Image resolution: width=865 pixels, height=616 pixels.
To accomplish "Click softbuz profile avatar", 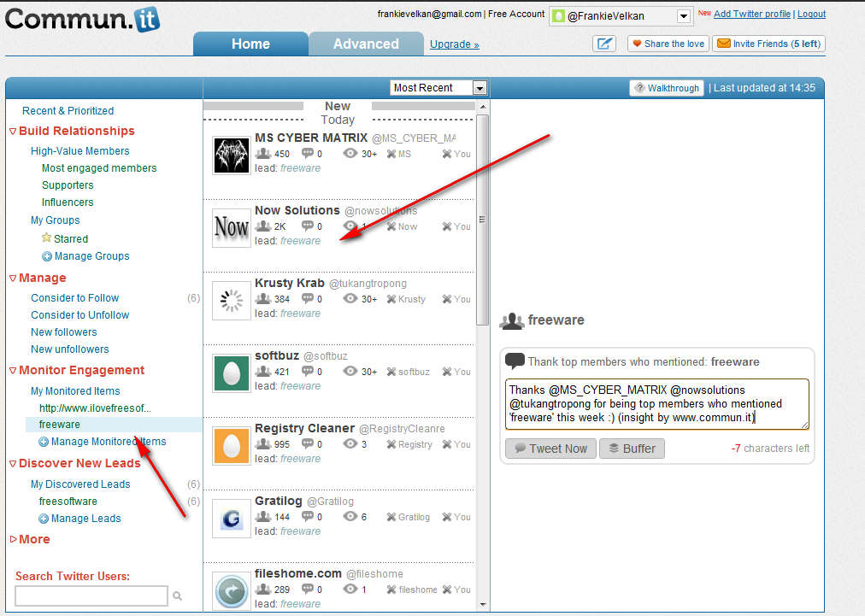I will coord(231,373).
